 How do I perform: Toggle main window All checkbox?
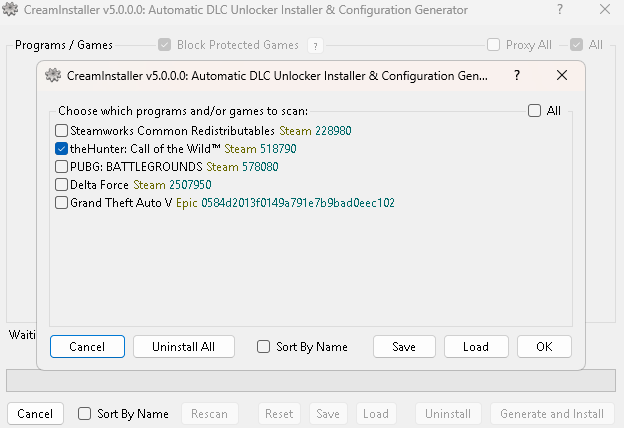(576, 45)
